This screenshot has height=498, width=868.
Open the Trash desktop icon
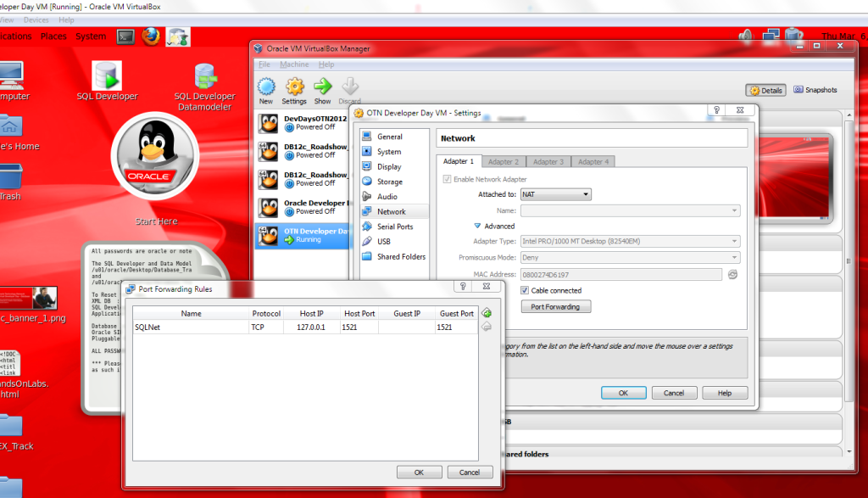(11, 176)
